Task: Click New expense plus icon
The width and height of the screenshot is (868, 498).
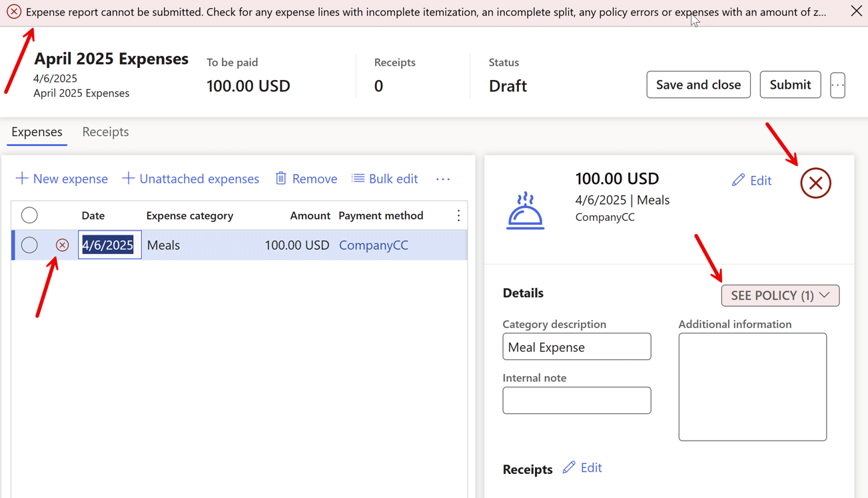Action: tap(22, 179)
